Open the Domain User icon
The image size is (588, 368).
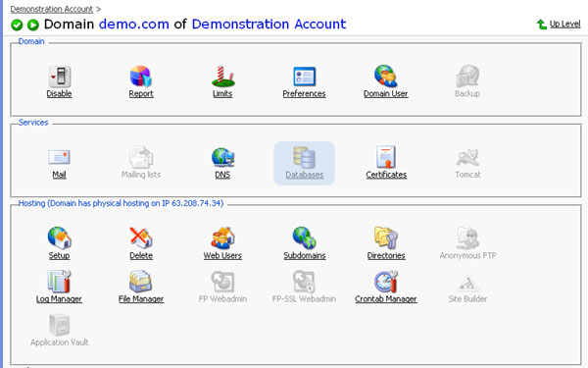(x=386, y=77)
